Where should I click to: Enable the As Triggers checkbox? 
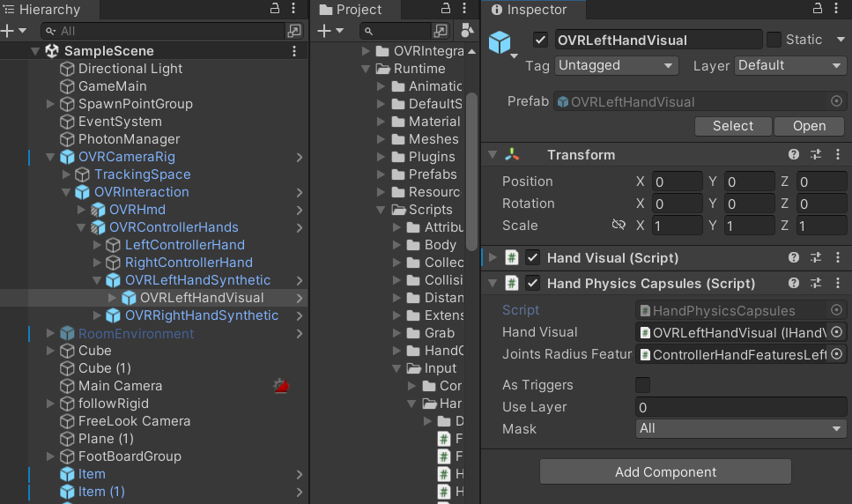[x=643, y=385]
